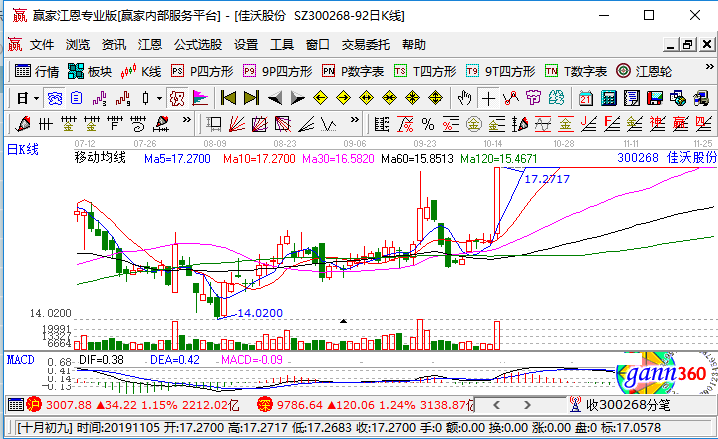Viewport: 718px width, 439px height.
Task: Switch to the K线 chart view
Action: (141, 71)
